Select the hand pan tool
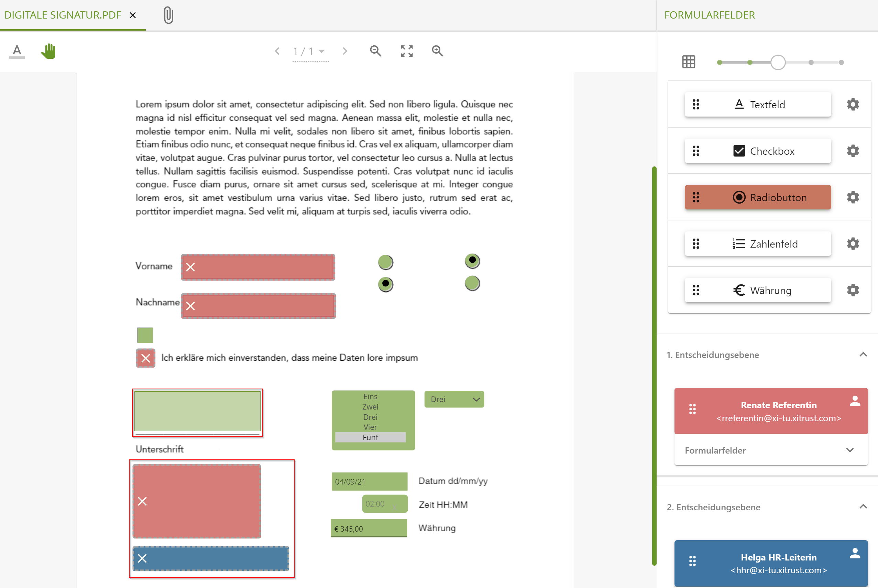Screen dimensions: 878x588 point(48,51)
